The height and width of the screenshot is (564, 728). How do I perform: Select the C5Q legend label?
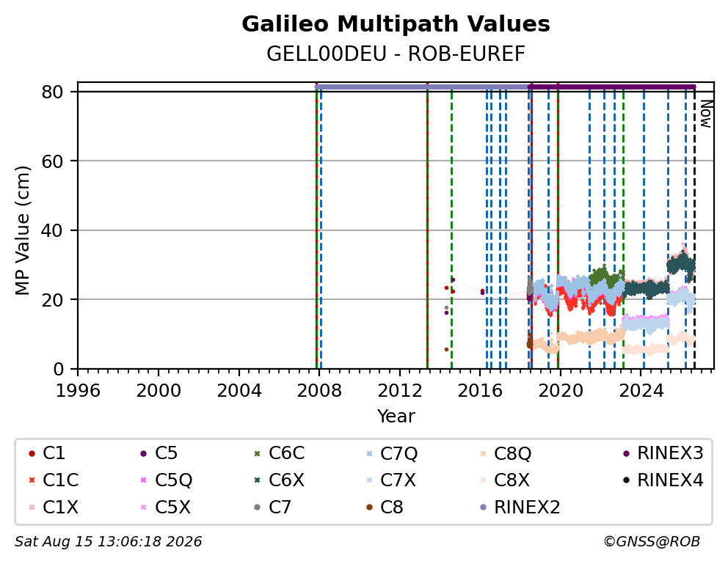click(173, 480)
